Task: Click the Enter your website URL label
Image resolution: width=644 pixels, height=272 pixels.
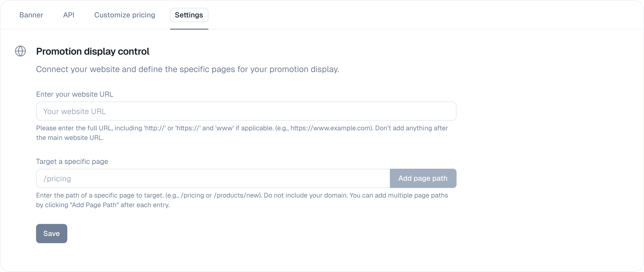Action: click(x=74, y=94)
